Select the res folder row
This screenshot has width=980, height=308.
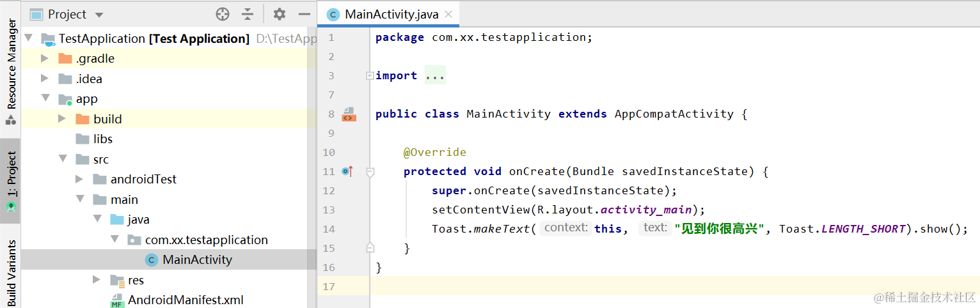[x=170, y=280]
